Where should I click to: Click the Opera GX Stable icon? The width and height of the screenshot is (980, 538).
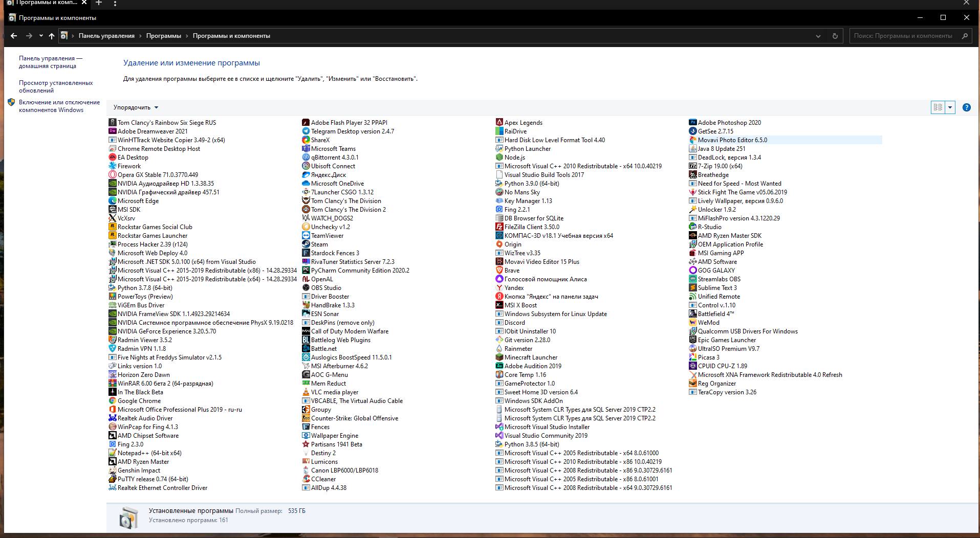click(x=113, y=175)
